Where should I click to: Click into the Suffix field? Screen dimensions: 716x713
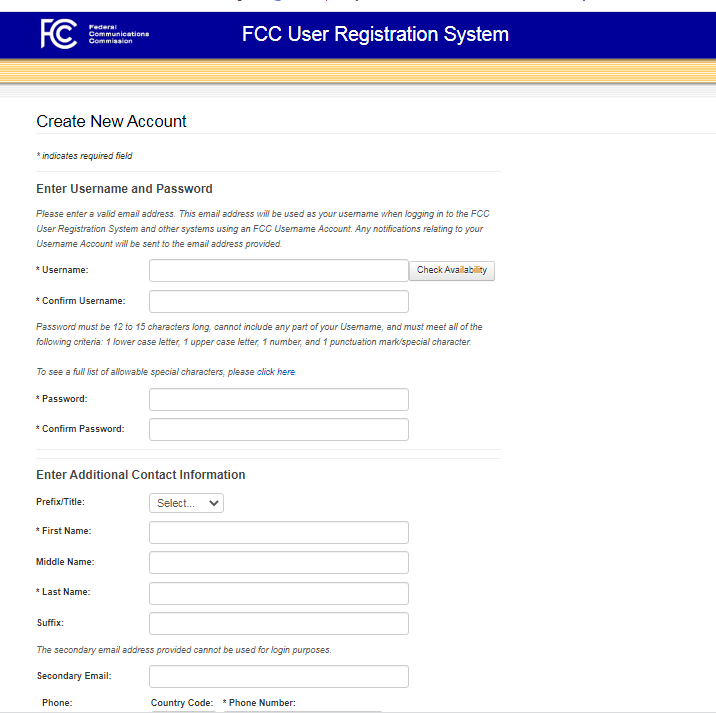[x=278, y=623]
